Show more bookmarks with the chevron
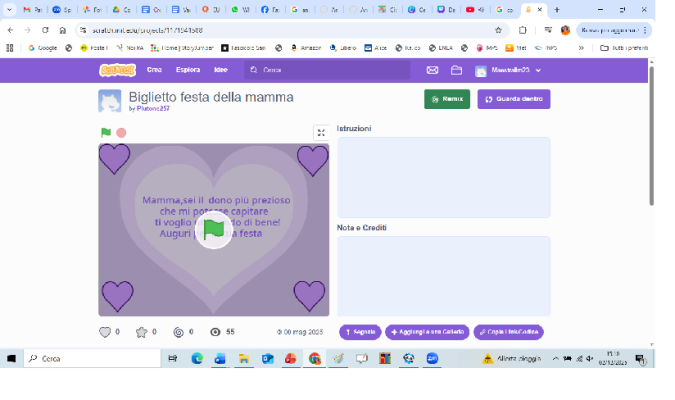This screenshot has height=400, width=675. pyautogui.click(x=581, y=48)
